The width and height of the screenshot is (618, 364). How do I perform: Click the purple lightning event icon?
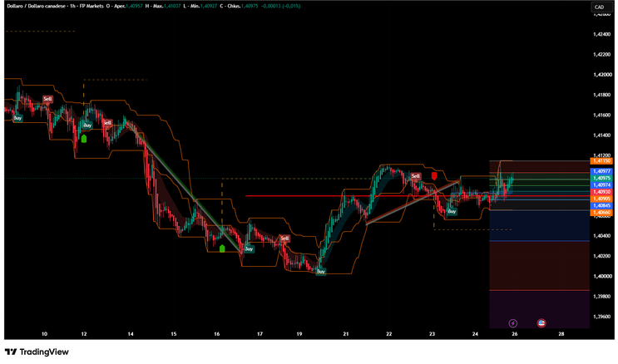pyautogui.click(x=512, y=323)
